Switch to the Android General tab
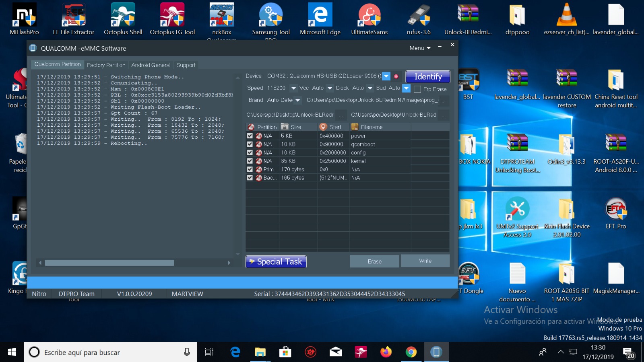Image resolution: width=644 pixels, height=362 pixels. 151,65
